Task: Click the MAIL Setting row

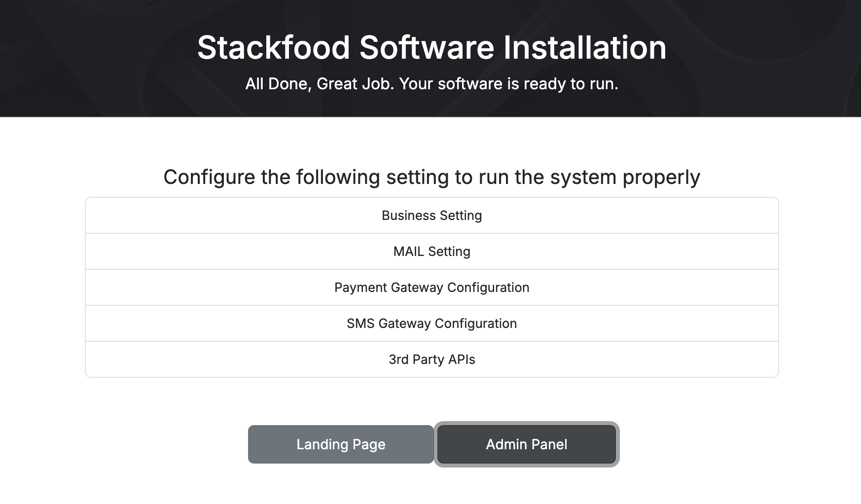Action: (x=432, y=252)
